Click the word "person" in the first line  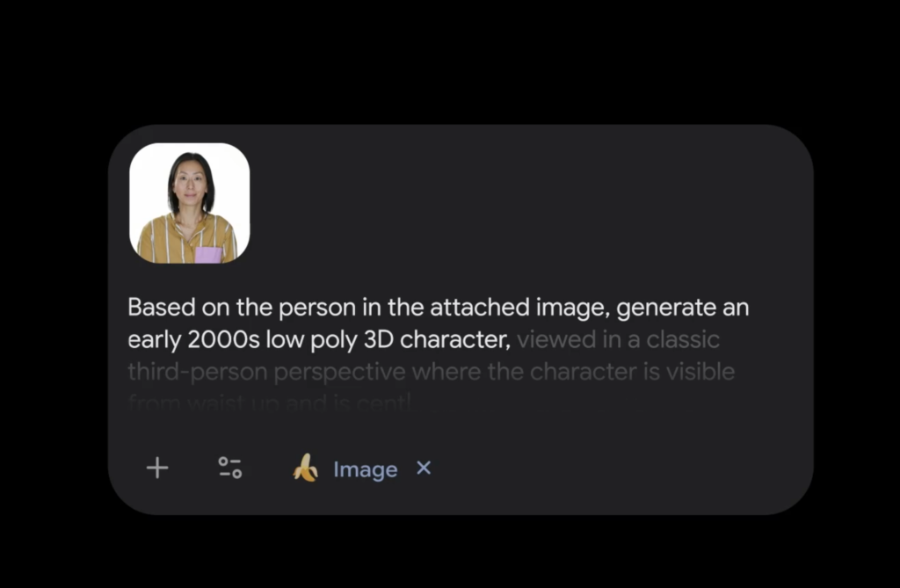317,309
